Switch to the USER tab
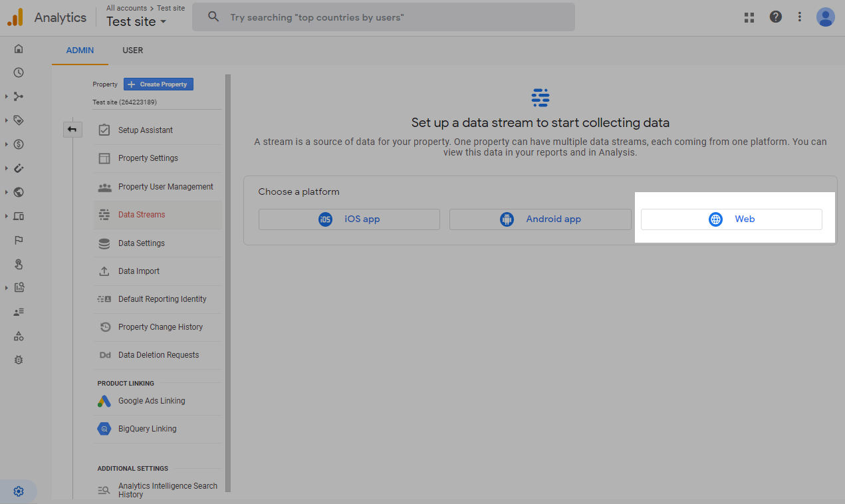Image resolution: width=845 pixels, height=504 pixels. pos(132,51)
